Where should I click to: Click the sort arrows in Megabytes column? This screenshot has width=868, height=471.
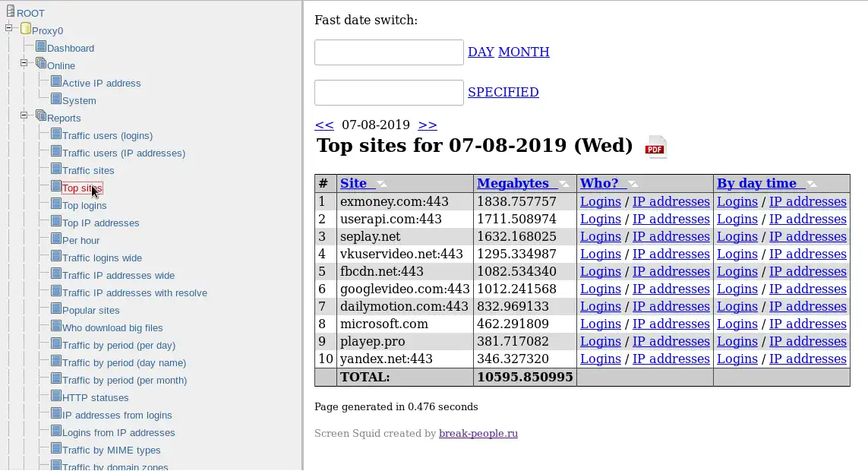[x=563, y=184]
